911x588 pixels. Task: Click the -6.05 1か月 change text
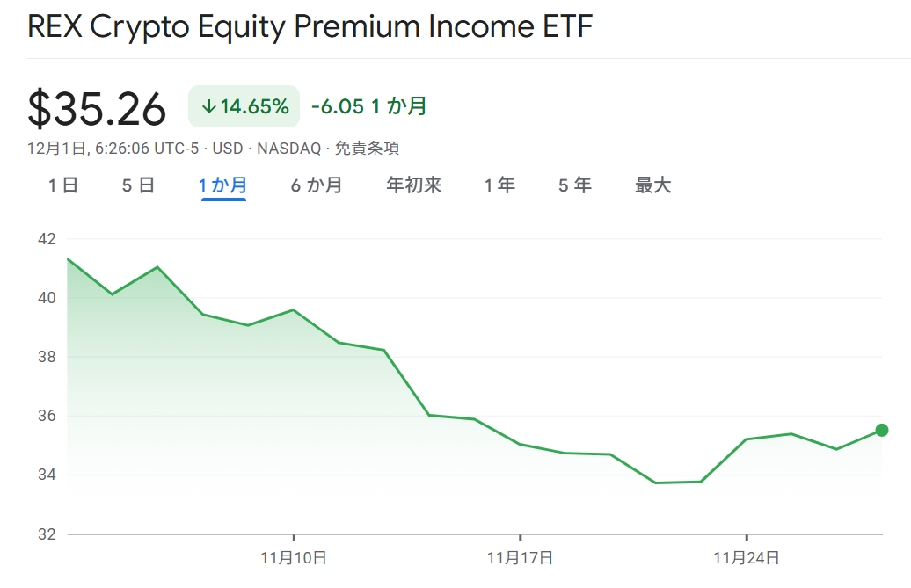pyautogui.click(x=369, y=107)
